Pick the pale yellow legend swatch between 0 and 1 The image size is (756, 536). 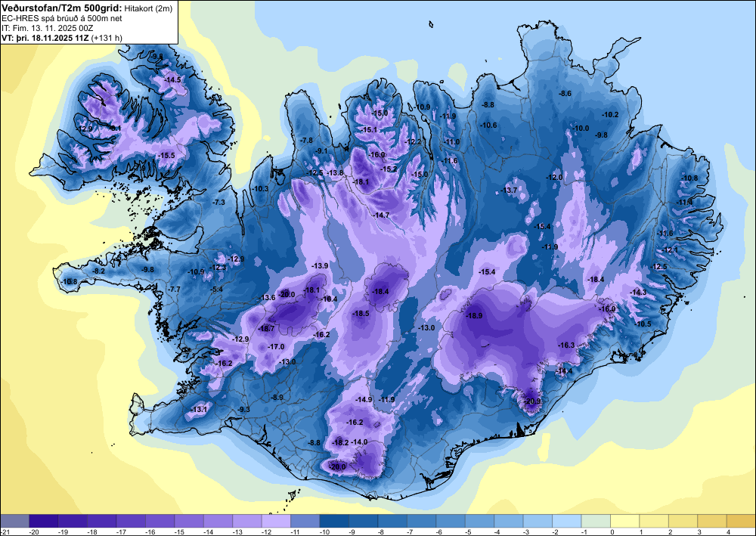625,521
